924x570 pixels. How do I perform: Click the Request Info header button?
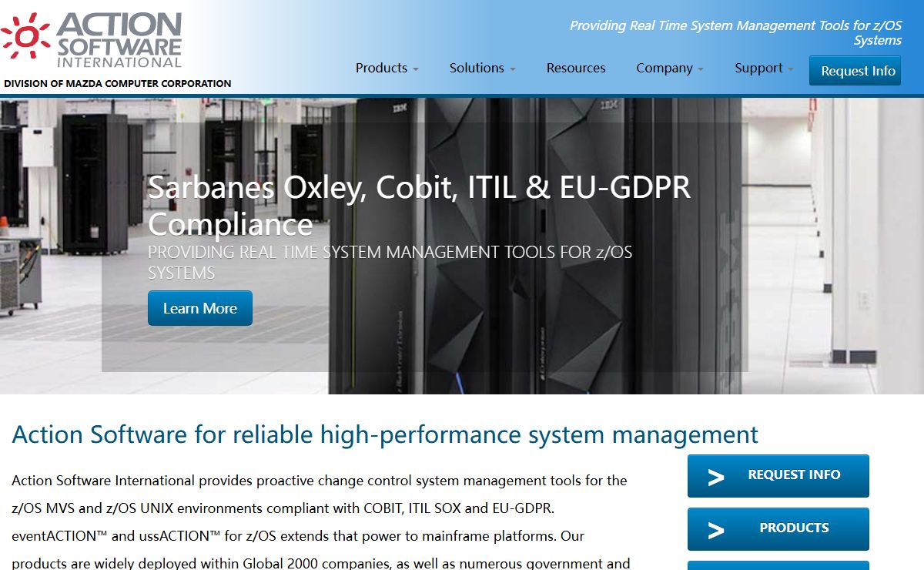(x=855, y=71)
